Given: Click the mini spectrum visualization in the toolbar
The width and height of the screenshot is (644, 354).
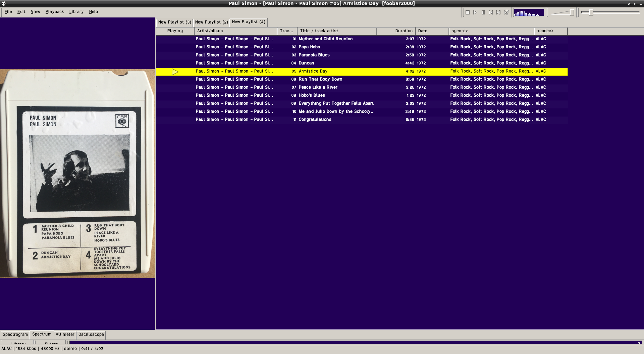Looking at the screenshot, I should tap(529, 13).
